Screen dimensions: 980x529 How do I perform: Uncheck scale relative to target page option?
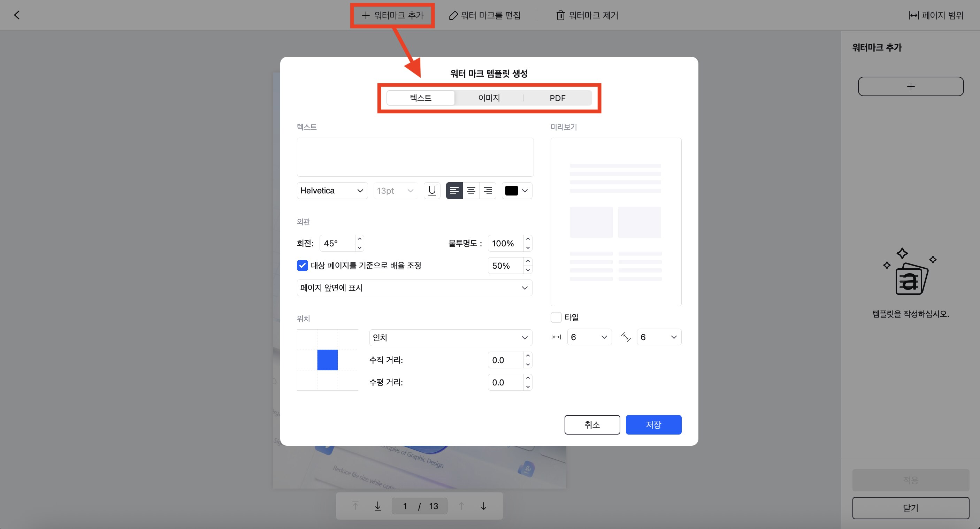coord(302,266)
